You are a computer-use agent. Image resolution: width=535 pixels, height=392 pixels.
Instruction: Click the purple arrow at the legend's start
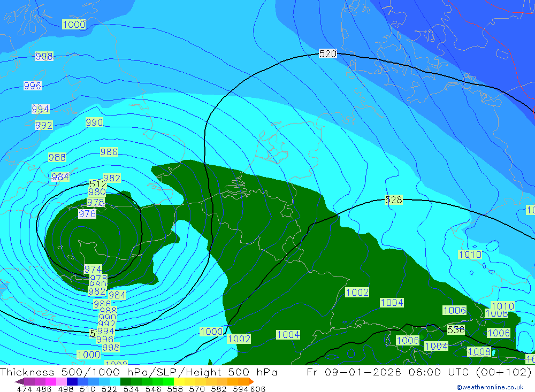pos(19,381)
